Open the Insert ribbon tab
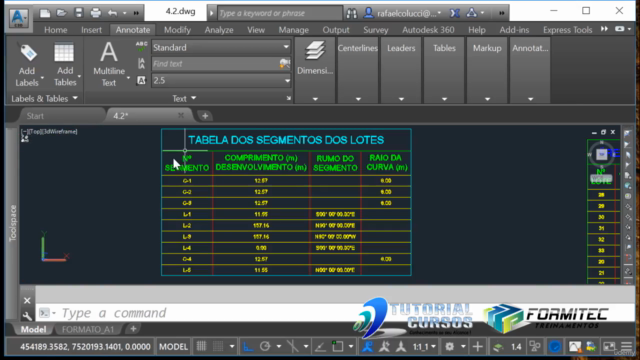 pyautogui.click(x=91, y=30)
